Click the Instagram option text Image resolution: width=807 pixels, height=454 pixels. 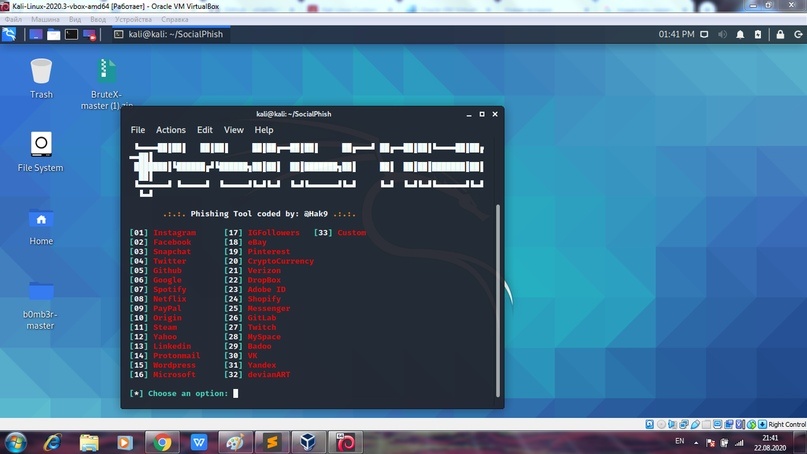click(x=174, y=233)
